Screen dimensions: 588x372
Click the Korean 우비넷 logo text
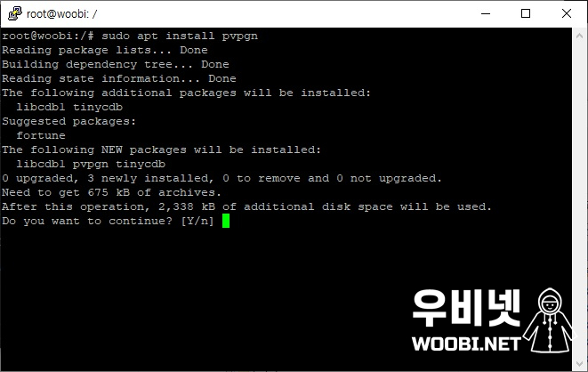pos(466,308)
